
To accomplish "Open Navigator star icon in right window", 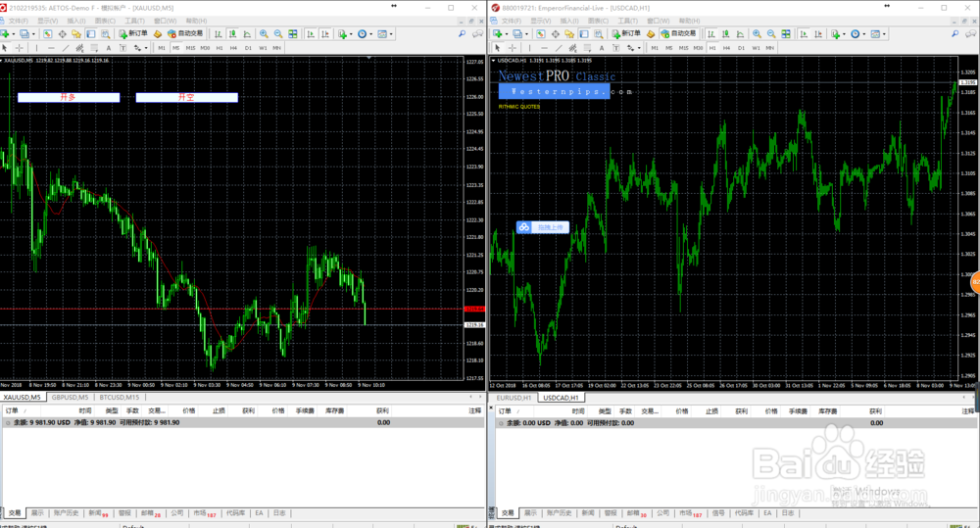I will tap(569, 33).
